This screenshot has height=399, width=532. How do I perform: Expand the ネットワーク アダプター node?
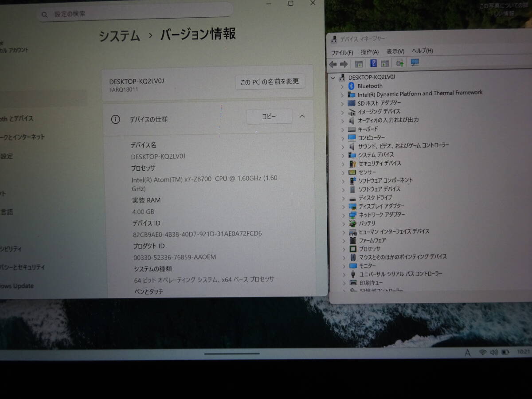(343, 215)
